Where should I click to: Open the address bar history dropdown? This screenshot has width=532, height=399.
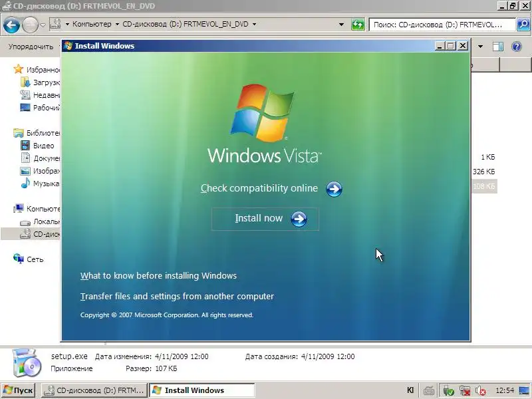(x=341, y=25)
